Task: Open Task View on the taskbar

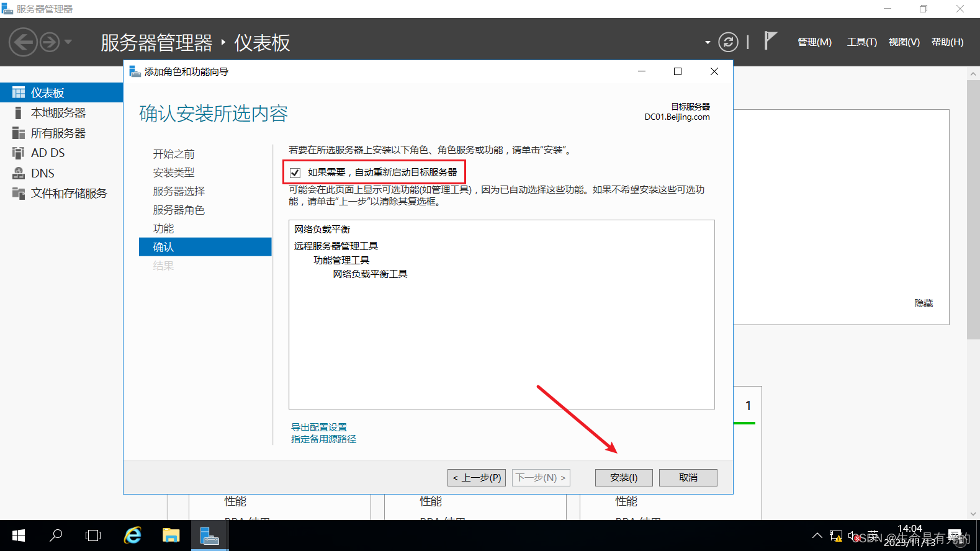Action: 93,535
